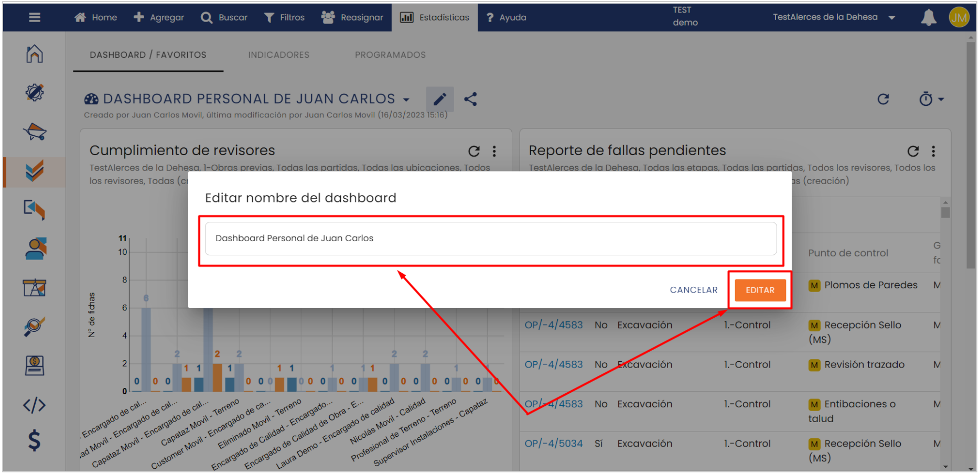
Task: Click the JM user avatar
Action: [959, 17]
